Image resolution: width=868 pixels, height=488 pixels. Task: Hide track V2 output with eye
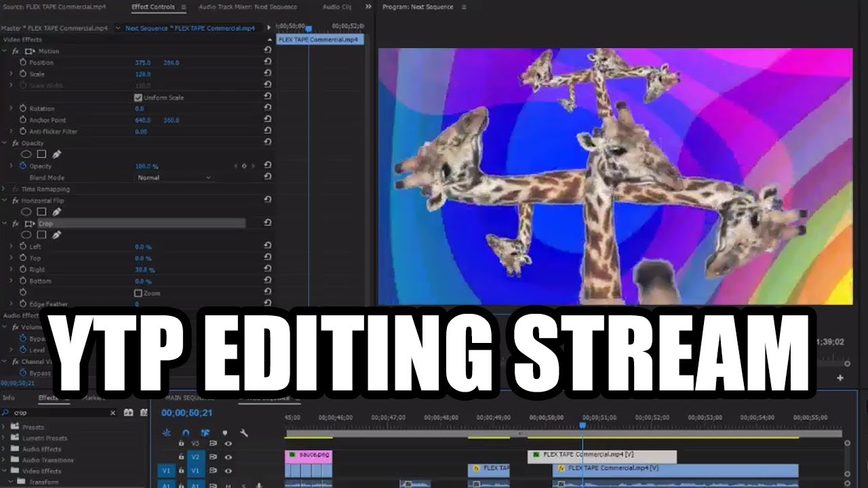click(x=229, y=457)
